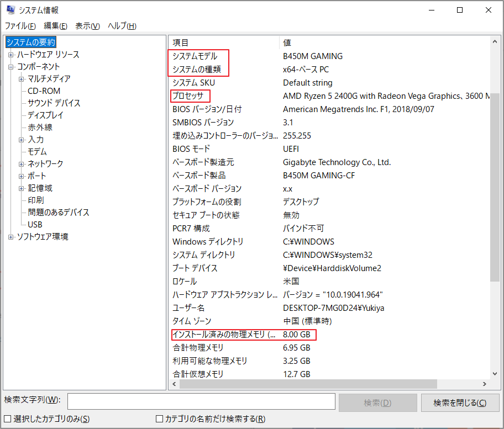Expand the ソフトウェア環境 node
Screen dimensions: 504x429
(11, 237)
